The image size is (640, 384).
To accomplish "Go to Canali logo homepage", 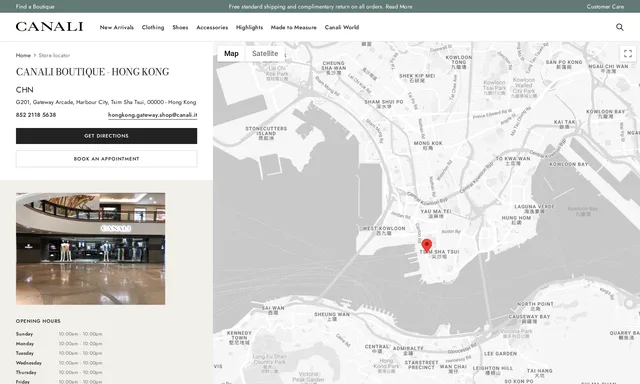I will pyautogui.click(x=49, y=27).
